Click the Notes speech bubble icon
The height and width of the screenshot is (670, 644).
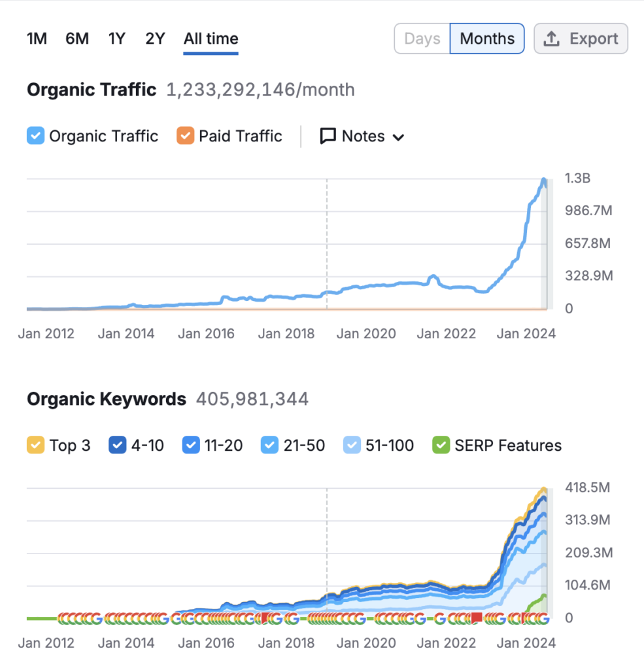coord(328,136)
